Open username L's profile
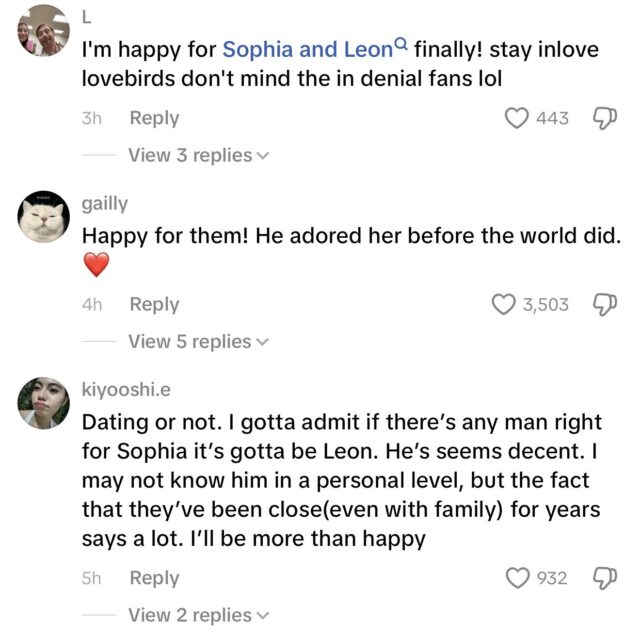The height and width of the screenshot is (640, 640). [87, 14]
